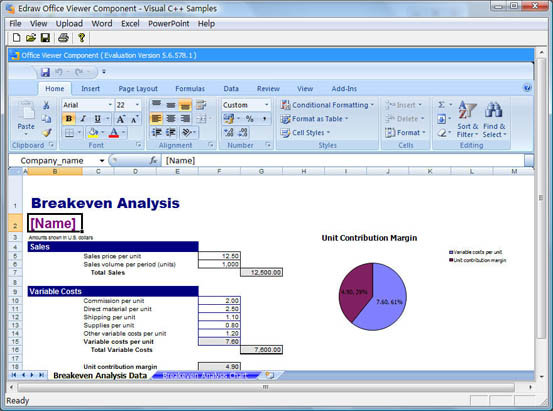
Task: Click the yellow Help question mark icon
Action: pyautogui.click(x=81, y=38)
